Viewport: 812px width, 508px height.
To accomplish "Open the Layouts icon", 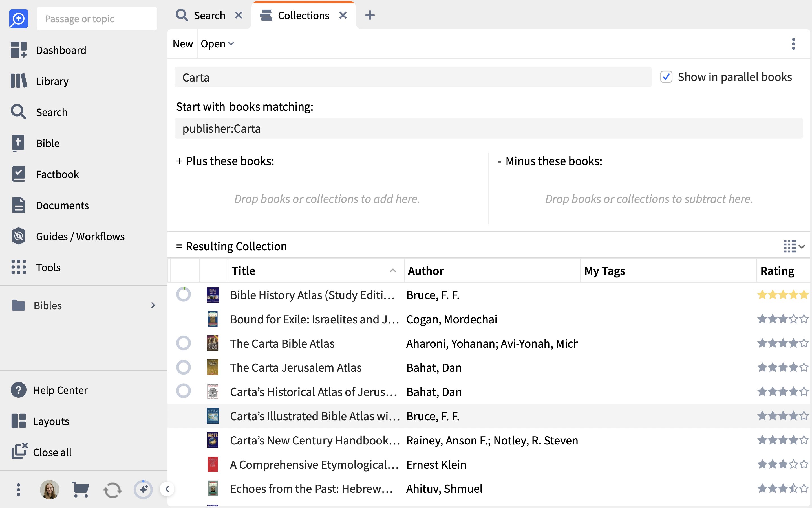I will click(x=18, y=421).
